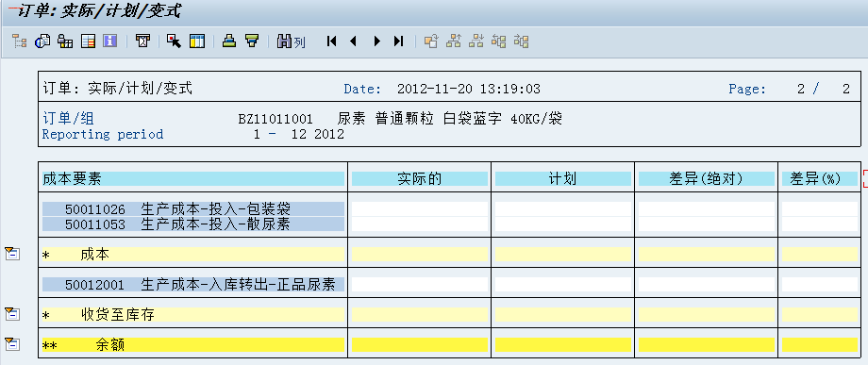Click the navigation tree icon in toolbar
This screenshot has width=868, height=365.
point(20,41)
